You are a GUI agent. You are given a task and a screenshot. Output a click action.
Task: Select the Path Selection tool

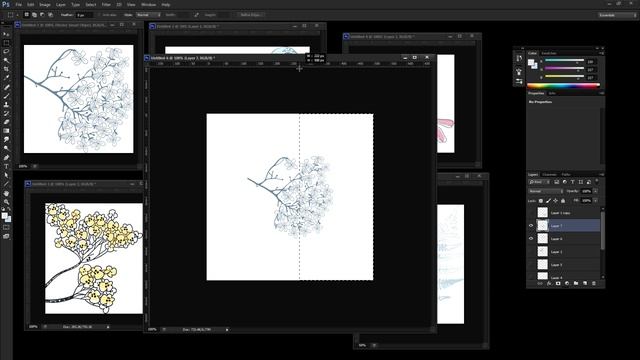[x=6, y=175]
